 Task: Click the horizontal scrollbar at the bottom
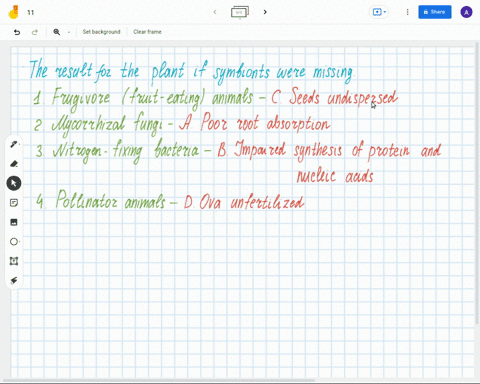(x=158, y=380)
